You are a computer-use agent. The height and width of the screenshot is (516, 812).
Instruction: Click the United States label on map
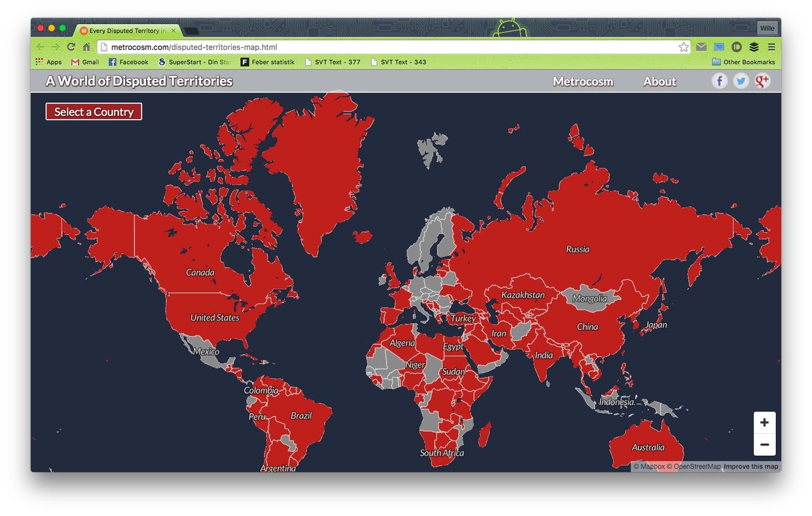point(215,318)
